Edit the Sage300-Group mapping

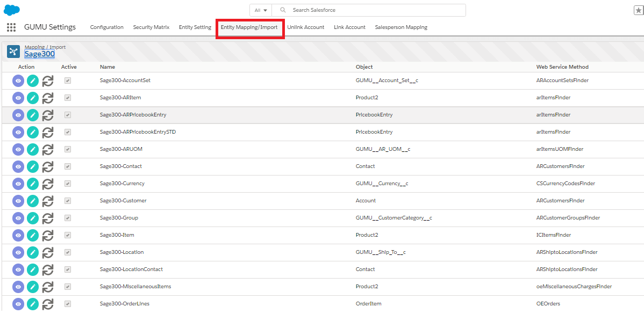[x=33, y=218]
